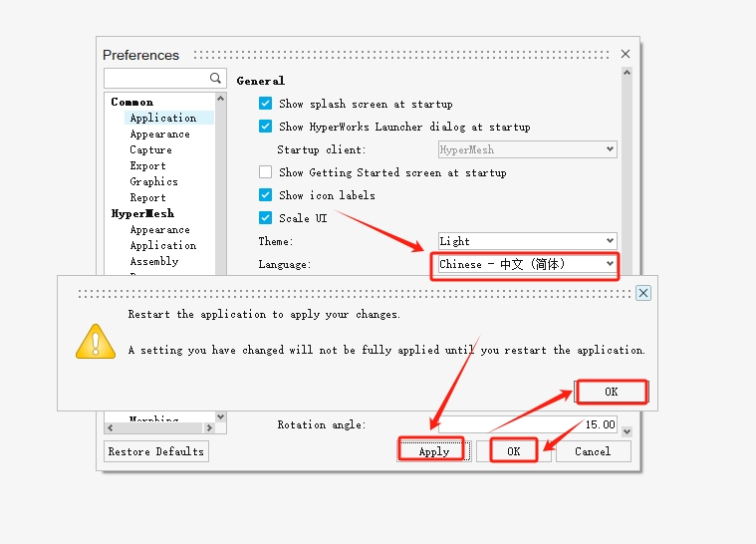Toggle Show HyperWorks Launcher dialog checkbox

pyautogui.click(x=266, y=127)
